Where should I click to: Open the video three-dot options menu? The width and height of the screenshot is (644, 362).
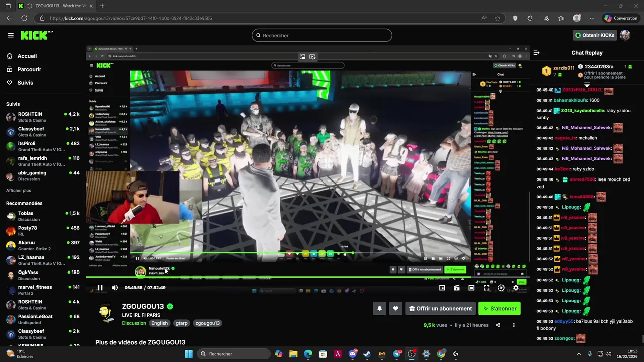click(514, 325)
